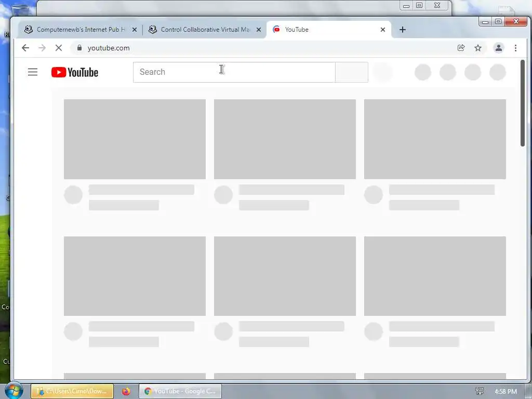Click the search submit button beside Search
Image resolution: width=532 pixels, height=399 pixels.
352,72
